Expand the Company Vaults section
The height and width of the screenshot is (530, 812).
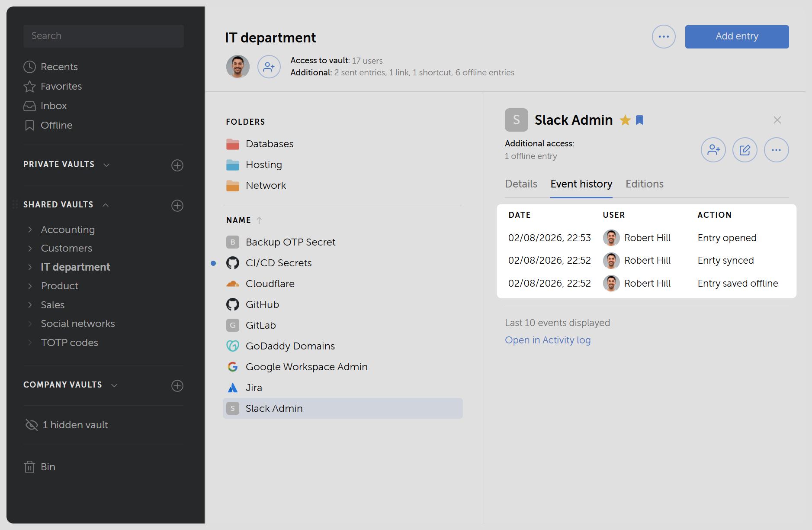coord(114,385)
